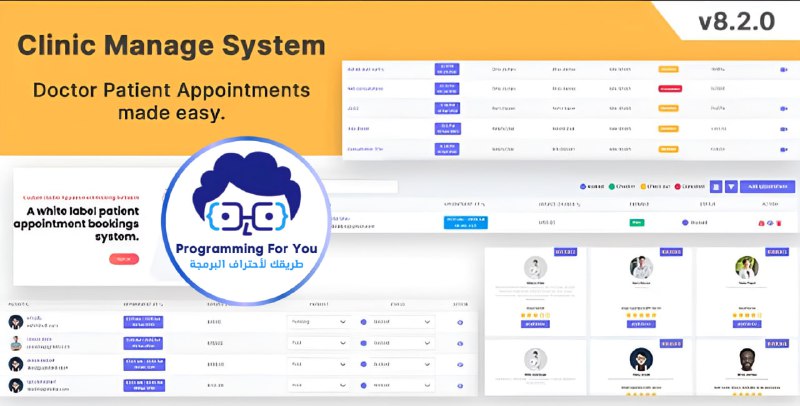Click the light-blue time slot badge in the appointment row
The height and width of the screenshot is (406, 800).
point(465,223)
